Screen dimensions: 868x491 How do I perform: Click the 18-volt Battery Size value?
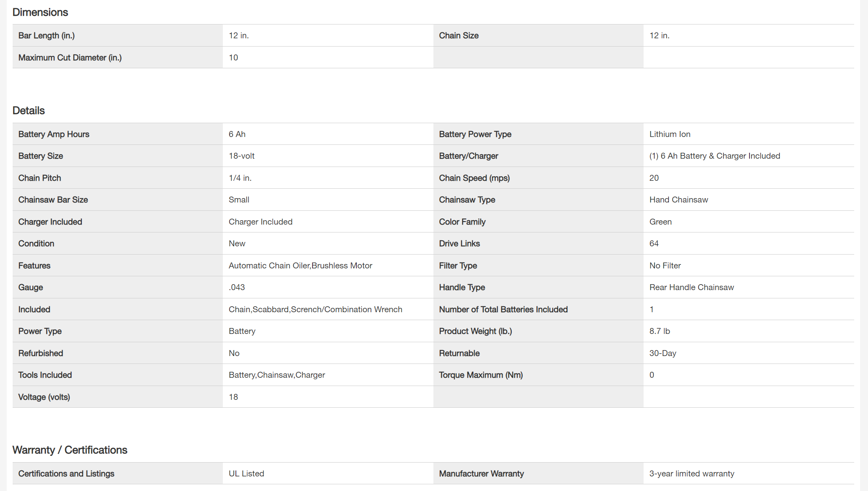tap(241, 156)
